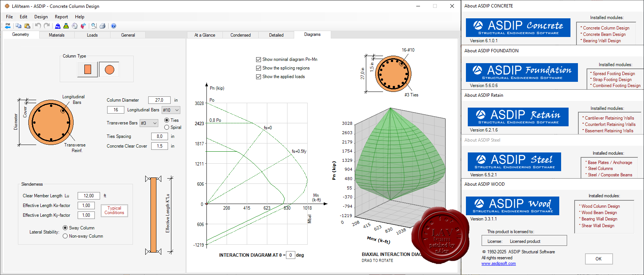The height and width of the screenshot is (275, 644).
Task: Select the Spiral radio button
Action: click(167, 127)
